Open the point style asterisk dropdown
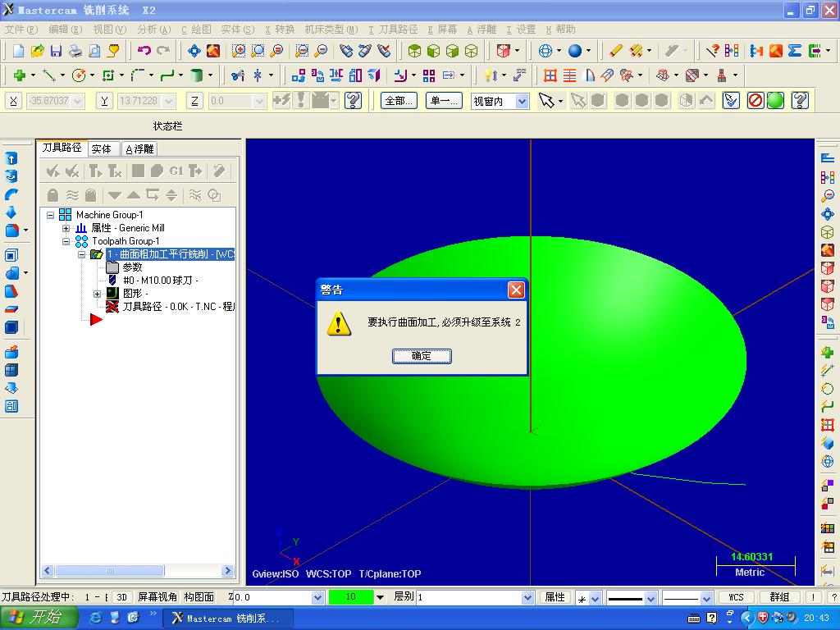 [596, 598]
